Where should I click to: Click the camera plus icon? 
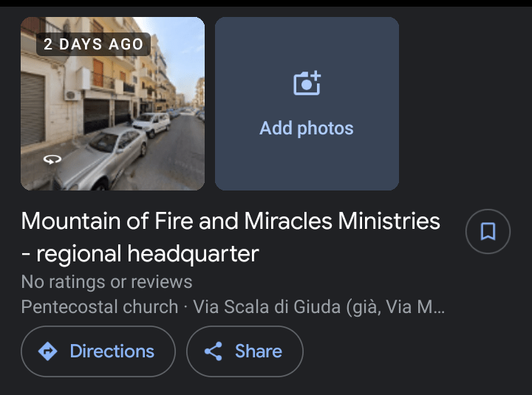(x=307, y=83)
